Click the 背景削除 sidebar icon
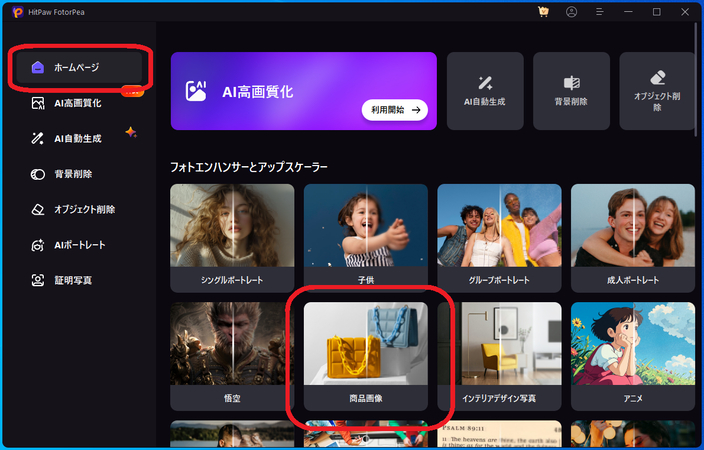 38,174
